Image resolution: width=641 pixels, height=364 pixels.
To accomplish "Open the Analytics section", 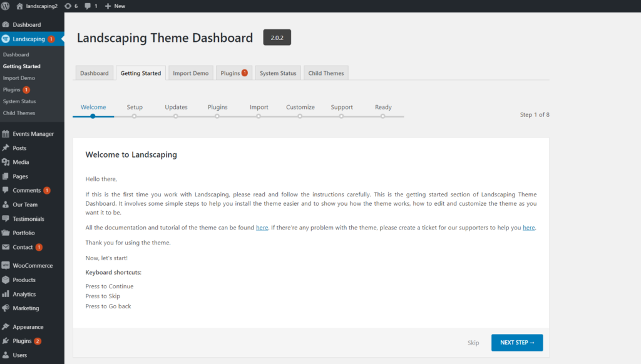I will [23, 294].
